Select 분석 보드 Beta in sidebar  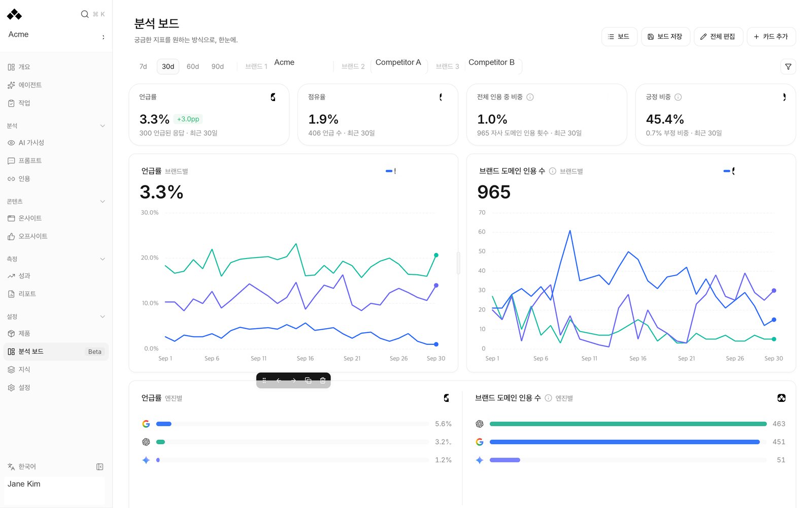(x=56, y=352)
